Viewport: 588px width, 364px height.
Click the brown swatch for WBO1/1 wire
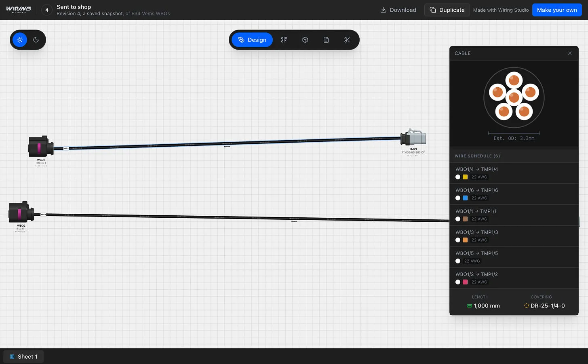click(x=465, y=219)
